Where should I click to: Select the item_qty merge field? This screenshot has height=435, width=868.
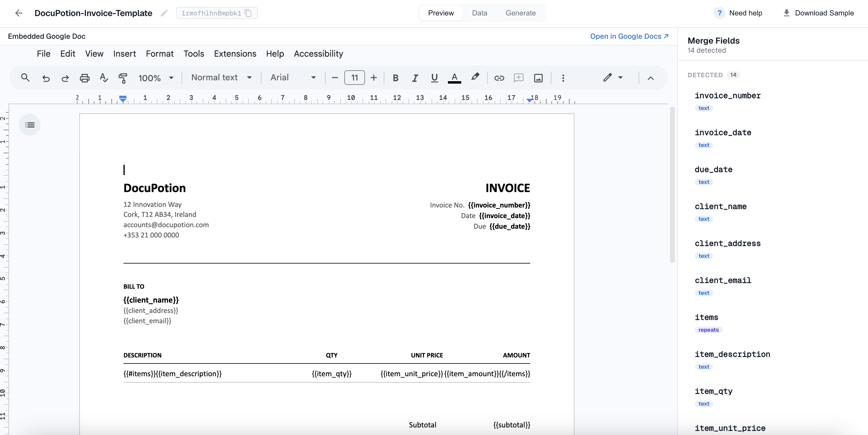(713, 391)
